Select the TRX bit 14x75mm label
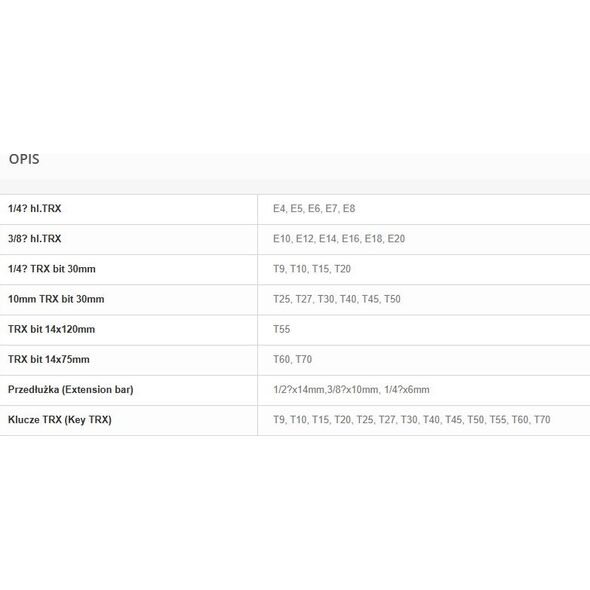 49,359
